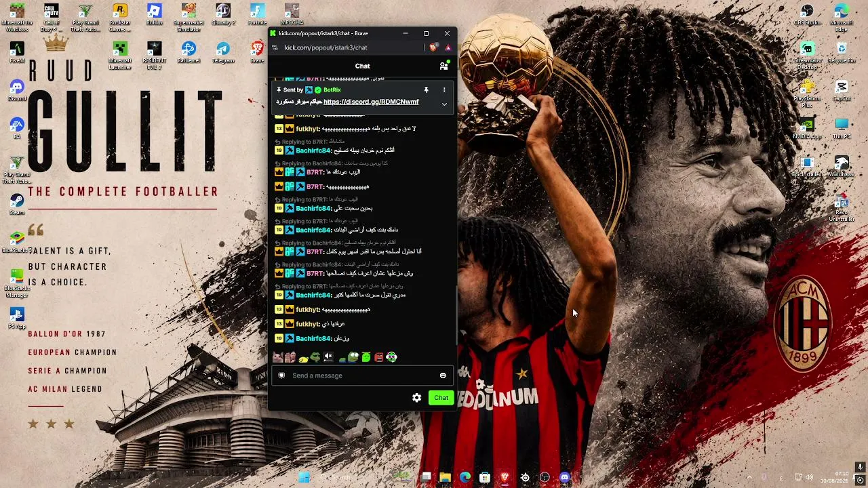This screenshot has width=868, height=488.
Task: Type in the Send a message field
Action: [x=362, y=375]
